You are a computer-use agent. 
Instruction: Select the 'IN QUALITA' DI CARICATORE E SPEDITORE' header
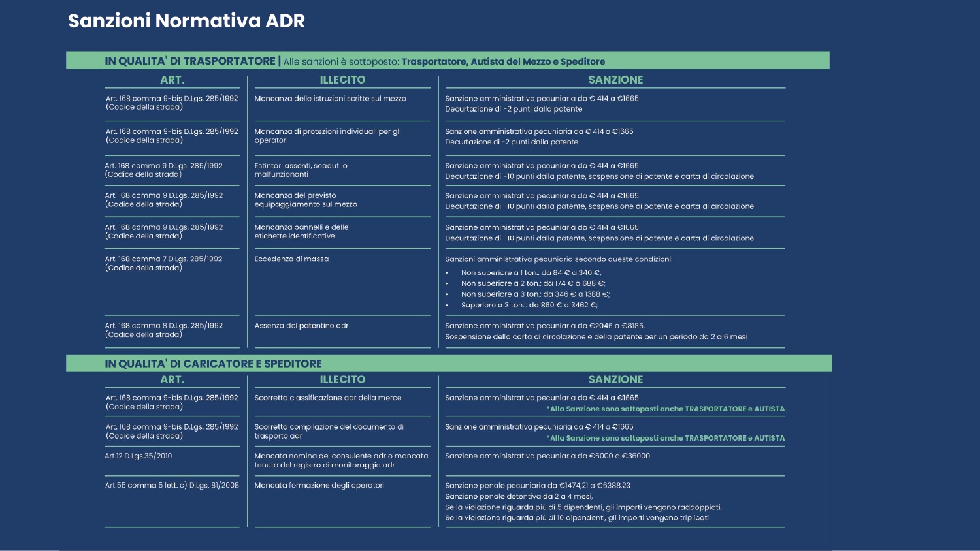(x=213, y=364)
